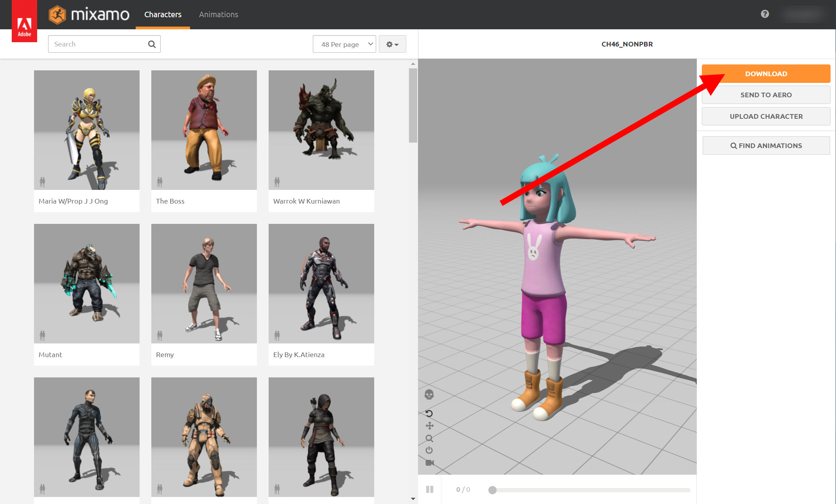
Task: Click the rotate view icon
Action: point(429,413)
